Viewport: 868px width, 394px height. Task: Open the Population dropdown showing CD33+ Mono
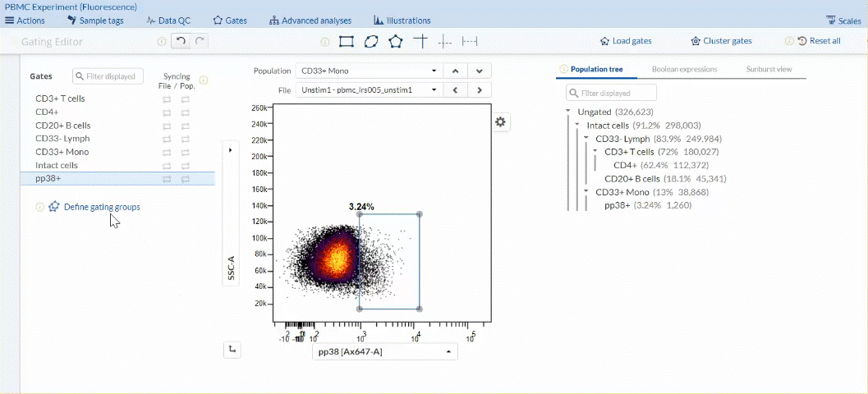370,71
